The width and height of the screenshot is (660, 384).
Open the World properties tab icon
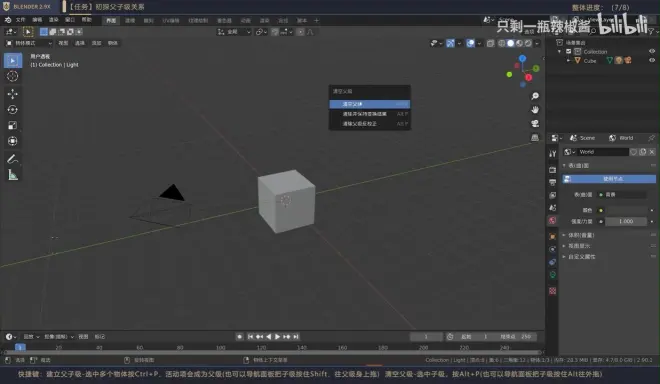(x=552, y=220)
